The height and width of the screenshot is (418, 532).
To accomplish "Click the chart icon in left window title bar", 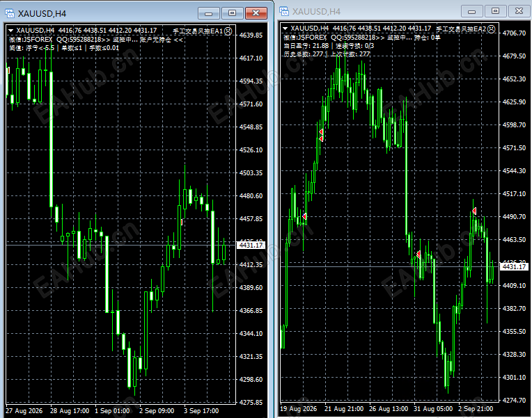I will tap(10, 13).
